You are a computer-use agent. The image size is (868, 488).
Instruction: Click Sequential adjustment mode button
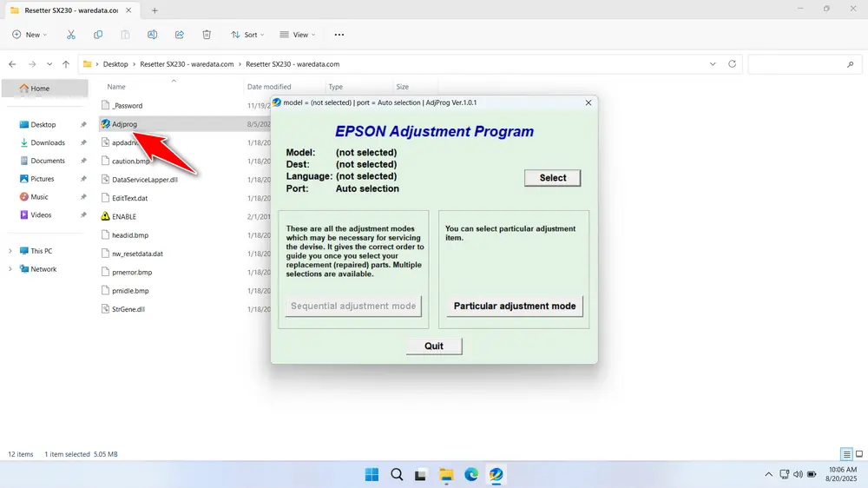coord(353,306)
